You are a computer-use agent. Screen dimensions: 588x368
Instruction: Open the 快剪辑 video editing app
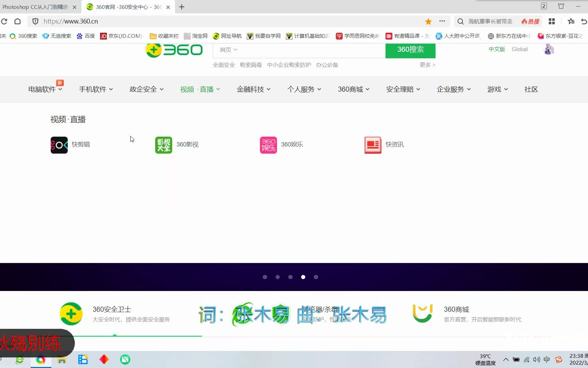pyautogui.click(x=59, y=144)
